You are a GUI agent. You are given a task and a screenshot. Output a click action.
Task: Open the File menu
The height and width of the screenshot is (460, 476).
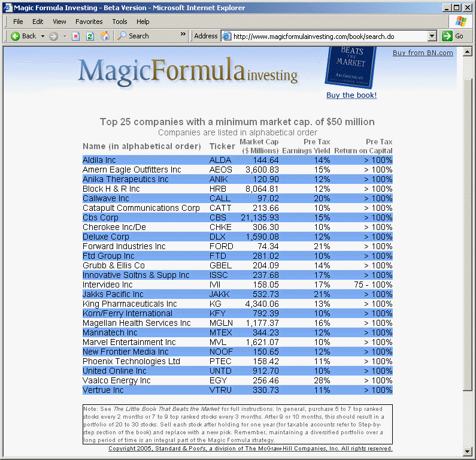point(18,22)
